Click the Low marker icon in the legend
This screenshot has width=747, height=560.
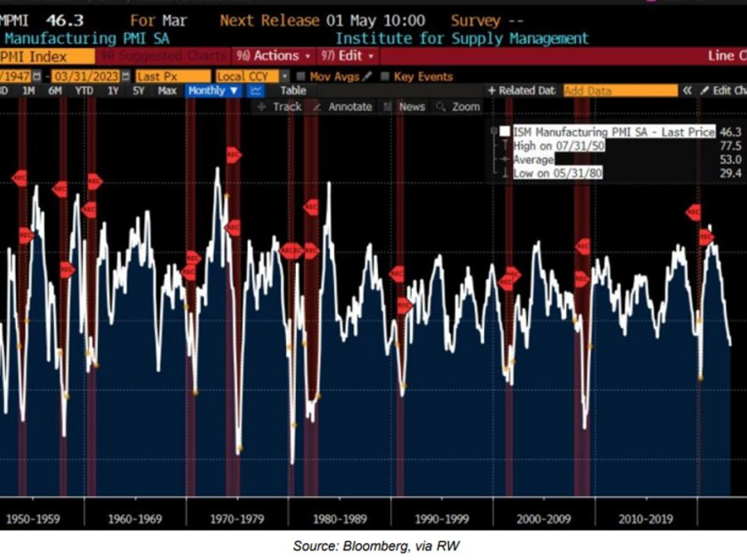coord(505,173)
